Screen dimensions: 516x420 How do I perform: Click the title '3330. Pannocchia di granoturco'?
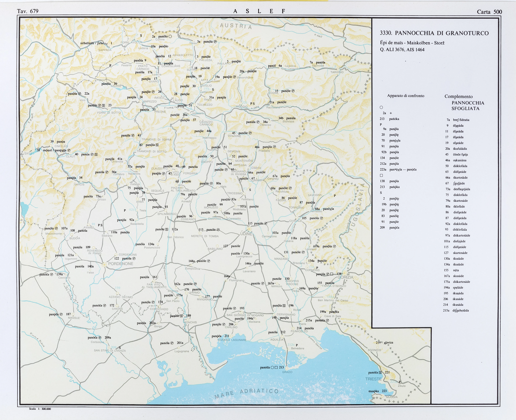coord(434,33)
